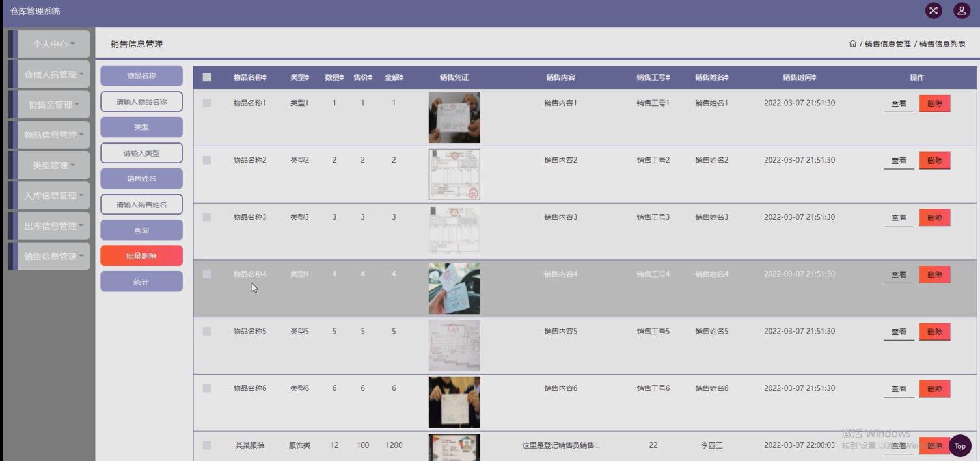
Task: Open invoice thumbnail in 物品名称2 row
Action: click(454, 174)
